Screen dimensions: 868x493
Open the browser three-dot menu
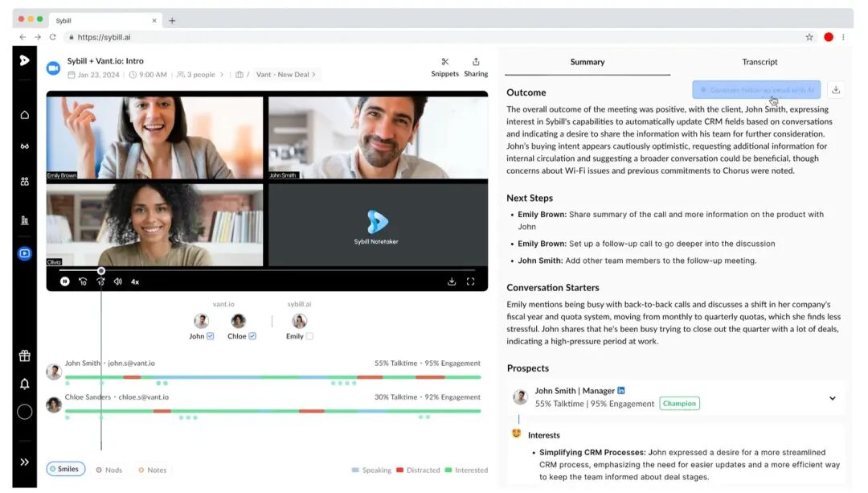click(843, 37)
